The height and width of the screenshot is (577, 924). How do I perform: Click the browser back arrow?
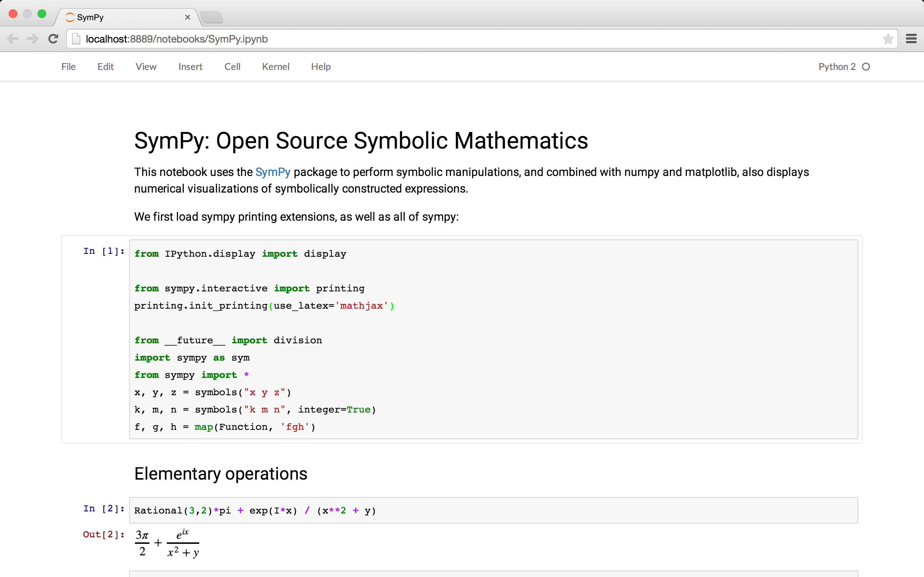13,39
